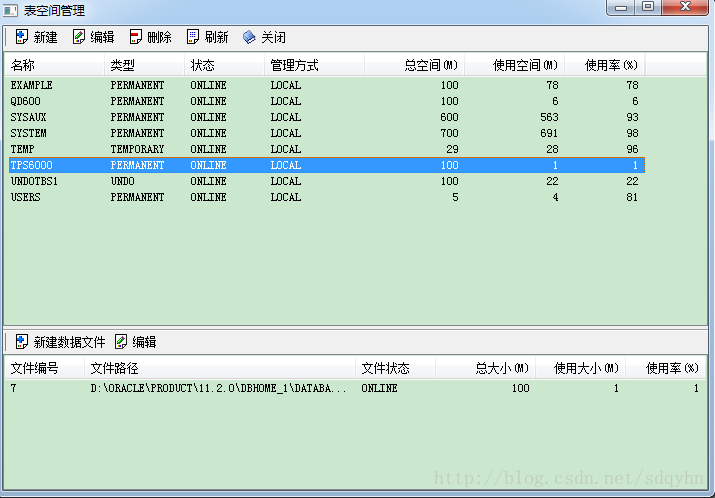Sort by 状态 column header

coord(224,65)
